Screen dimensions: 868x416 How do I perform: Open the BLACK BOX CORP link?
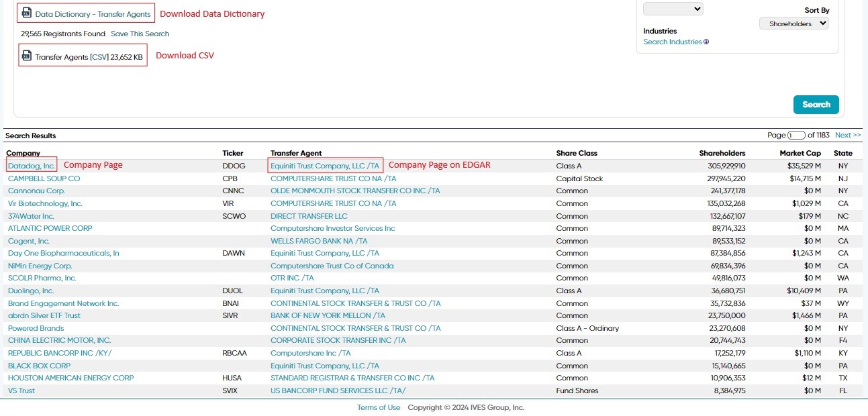[39, 366]
